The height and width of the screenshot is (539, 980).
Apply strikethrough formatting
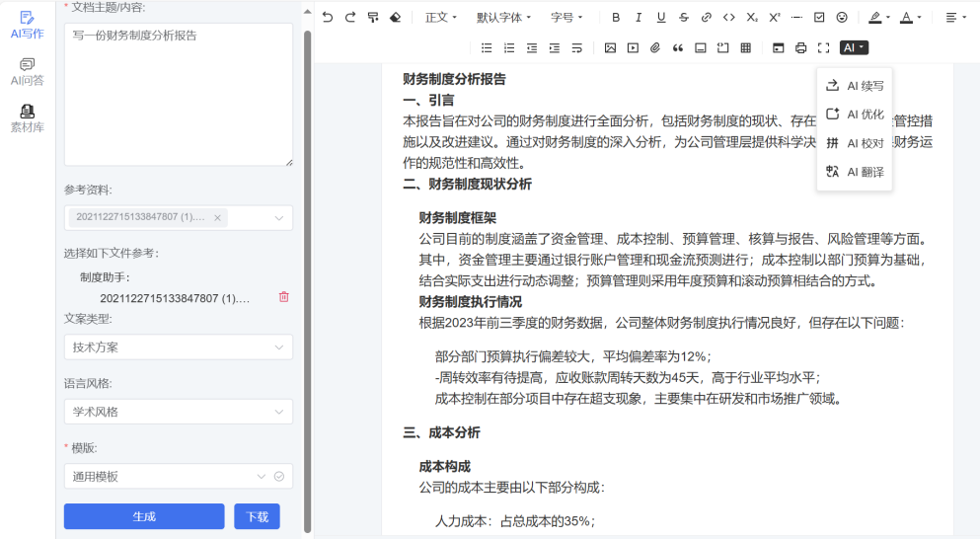[684, 17]
